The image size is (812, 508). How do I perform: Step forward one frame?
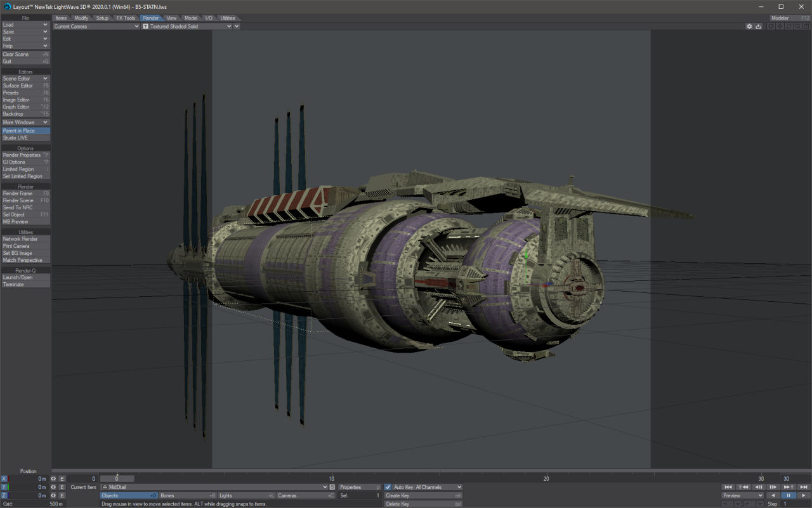tap(773, 487)
